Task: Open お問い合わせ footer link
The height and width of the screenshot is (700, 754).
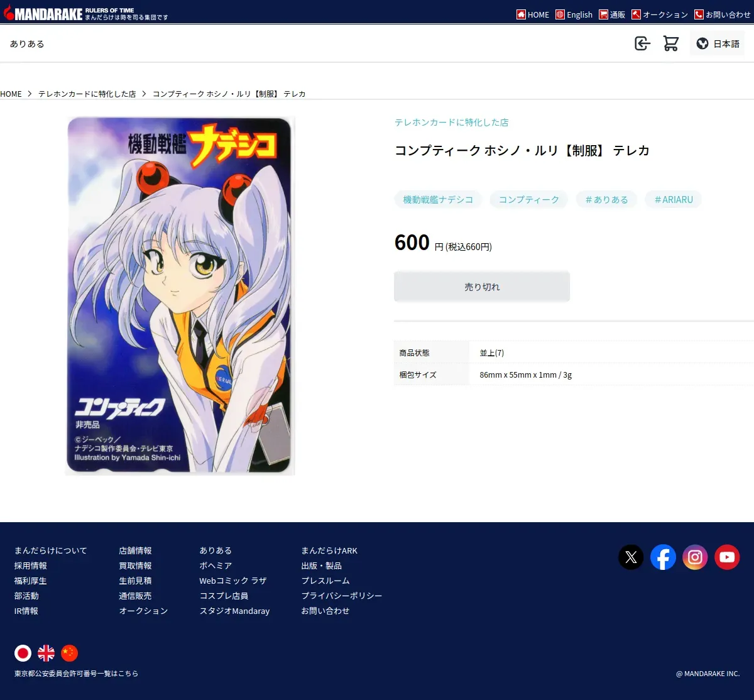Action: click(x=325, y=611)
